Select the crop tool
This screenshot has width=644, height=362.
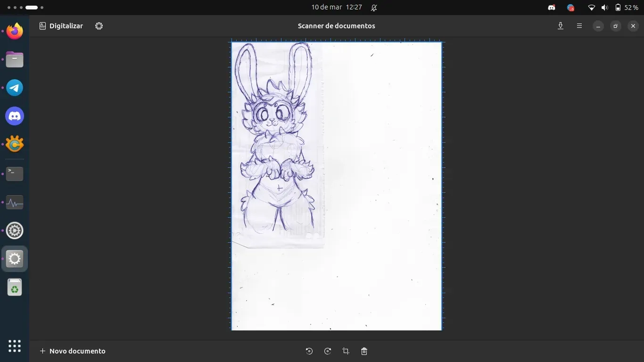pyautogui.click(x=346, y=351)
